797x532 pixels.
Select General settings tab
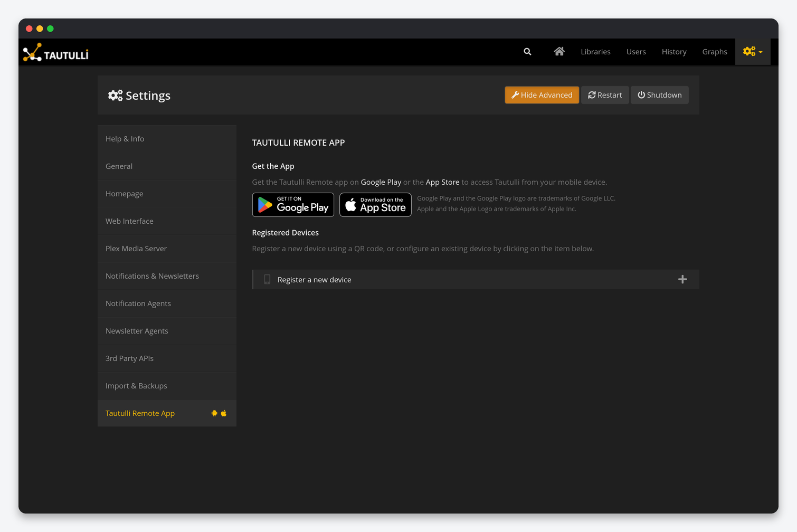[x=167, y=166]
